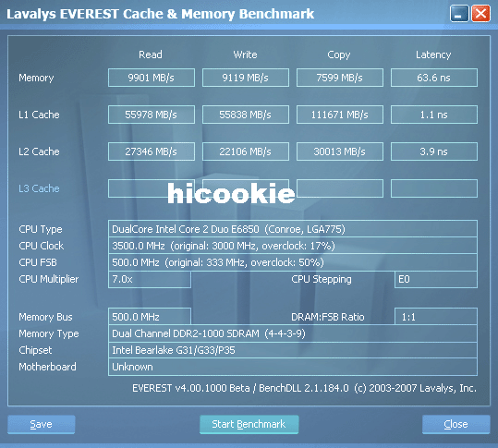Select L2 Cache Copy 30013 MB/s
The height and width of the screenshot is (448, 498).
[x=339, y=151]
